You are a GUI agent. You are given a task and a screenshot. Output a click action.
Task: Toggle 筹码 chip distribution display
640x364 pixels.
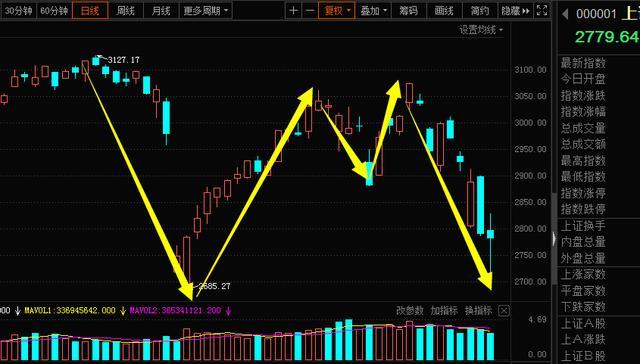(409, 11)
